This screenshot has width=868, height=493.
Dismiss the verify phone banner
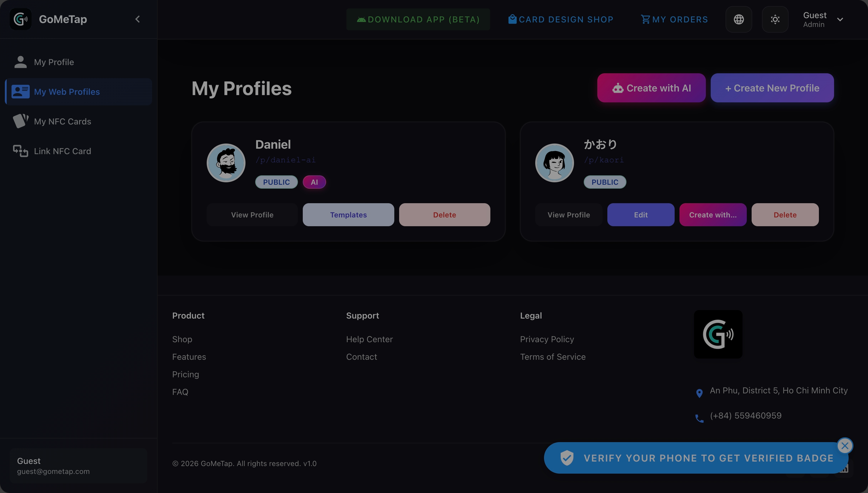click(845, 445)
